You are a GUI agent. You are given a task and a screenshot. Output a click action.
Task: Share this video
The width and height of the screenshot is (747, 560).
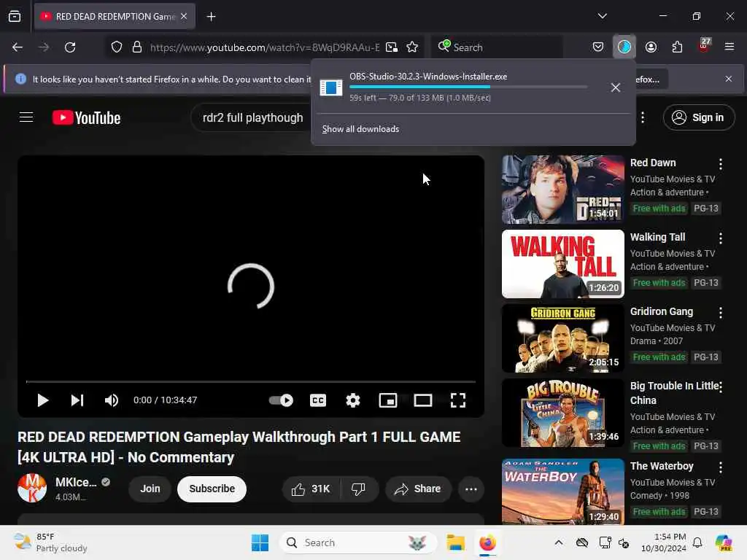pyautogui.click(x=418, y=489)
